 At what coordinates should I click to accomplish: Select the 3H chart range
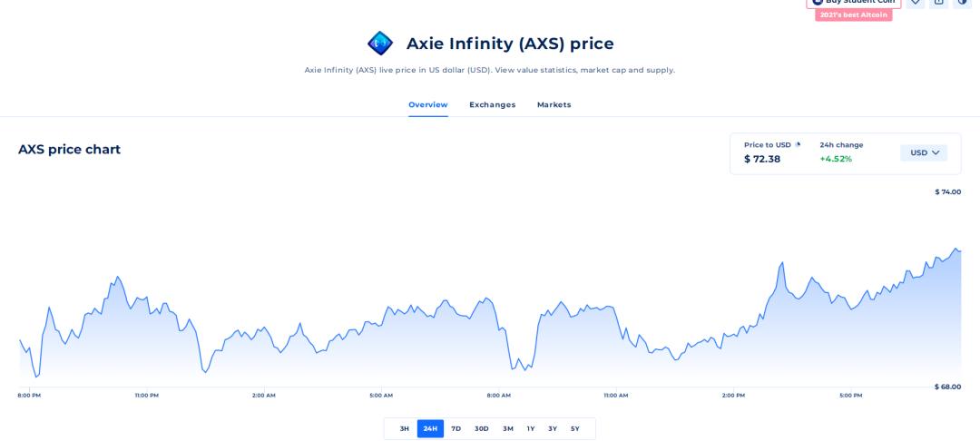405,428
